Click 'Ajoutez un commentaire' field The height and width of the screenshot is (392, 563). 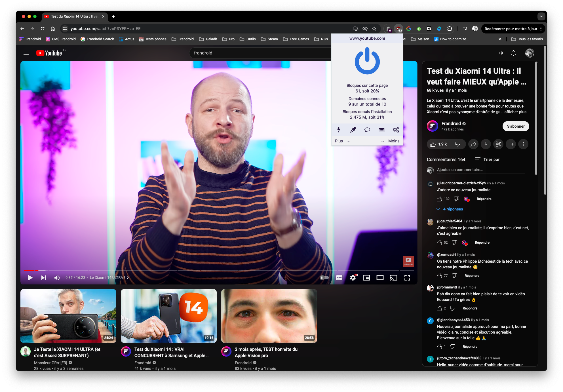pos(481,170)
